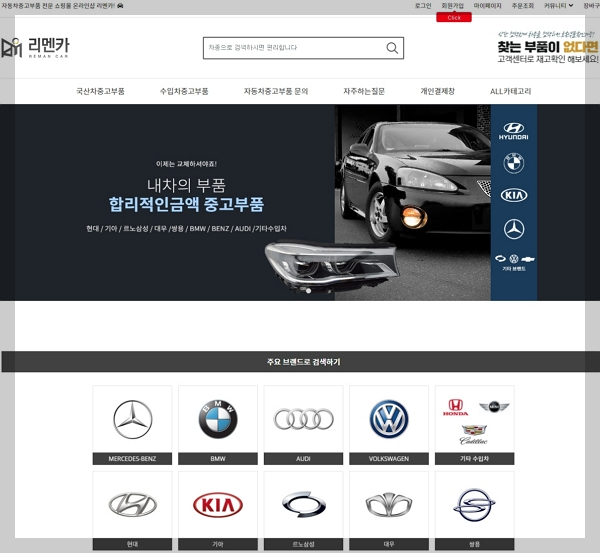Open 주문조회 link
This screenshot has width=600, height=553.
click(523, 6)
